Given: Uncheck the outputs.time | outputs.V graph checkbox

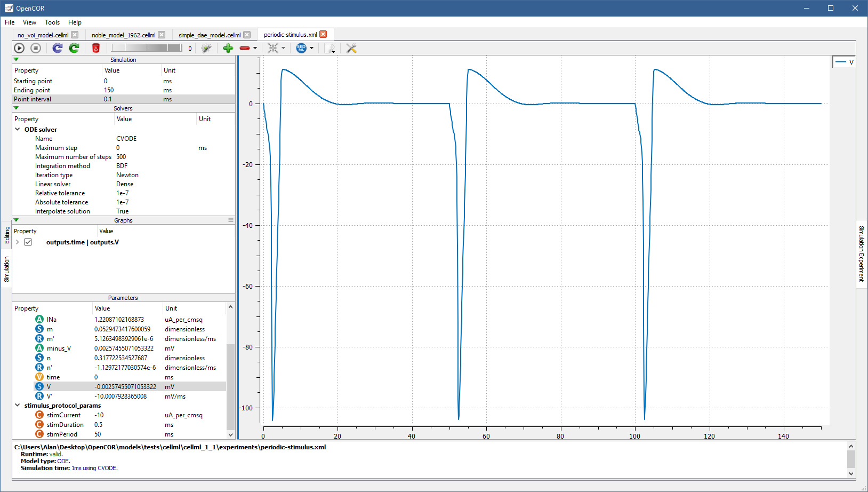Looking at the screenshot, I should coord(28,242).
